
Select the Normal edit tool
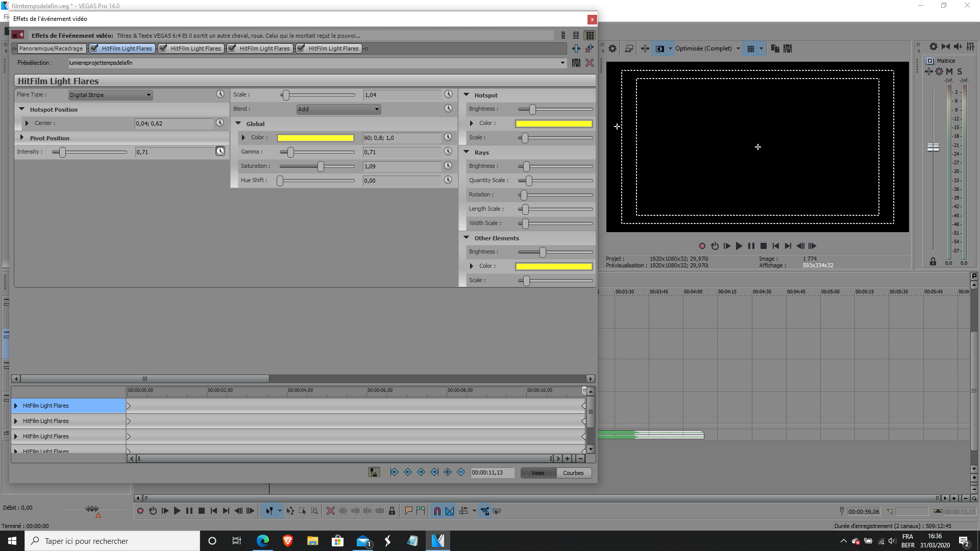(x=269, y=511)
